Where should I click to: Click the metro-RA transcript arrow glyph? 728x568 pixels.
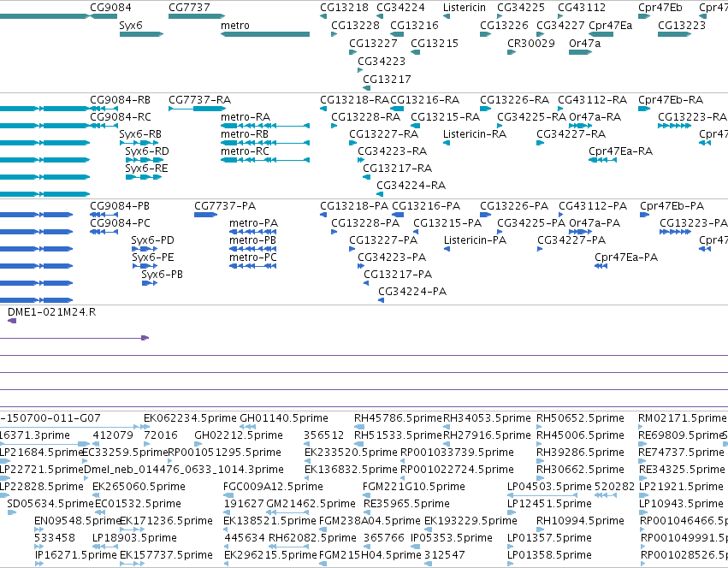point(265,126)
